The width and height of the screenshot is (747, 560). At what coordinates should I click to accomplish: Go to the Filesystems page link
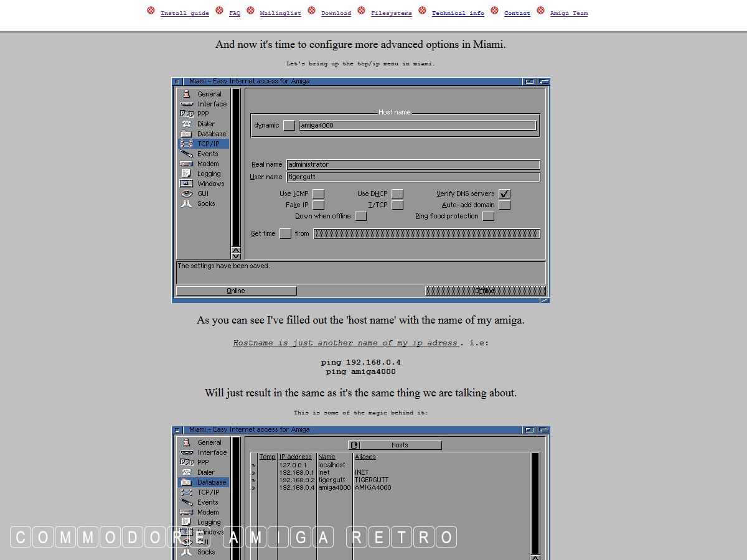pyautogui.click(x=391, y=13)
